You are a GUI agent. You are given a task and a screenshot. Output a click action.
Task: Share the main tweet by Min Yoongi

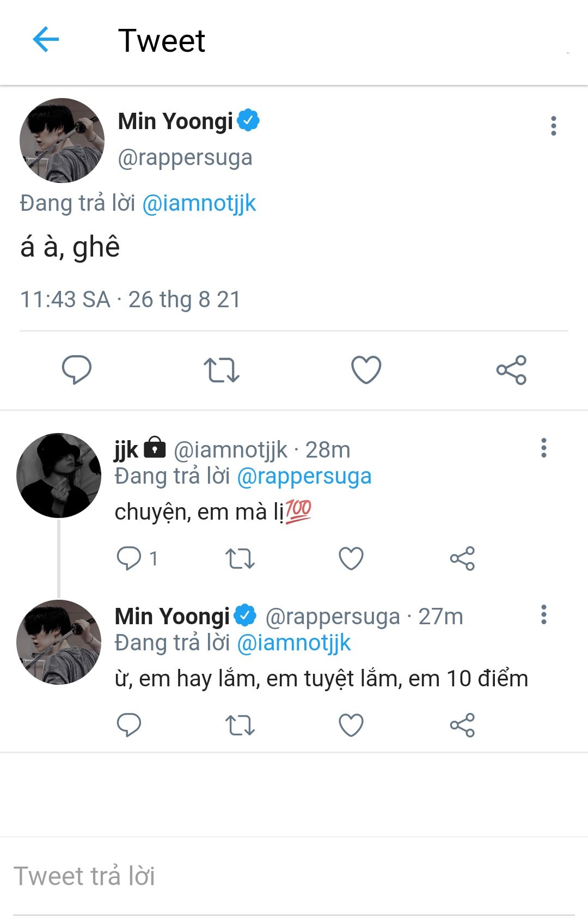pos(511,370)
